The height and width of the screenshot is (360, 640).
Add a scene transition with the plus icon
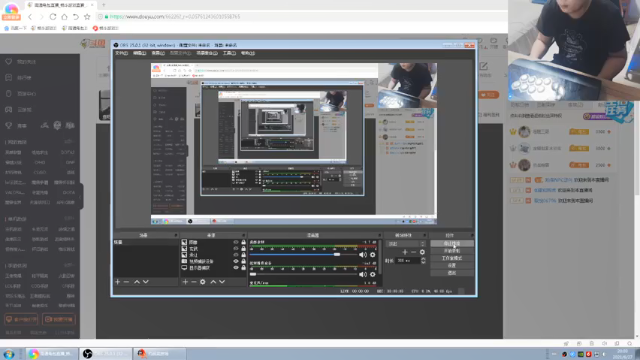[404, 252]
